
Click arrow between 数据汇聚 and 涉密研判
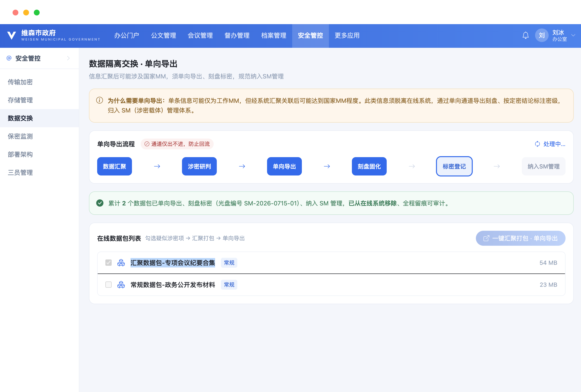point(157,166)
